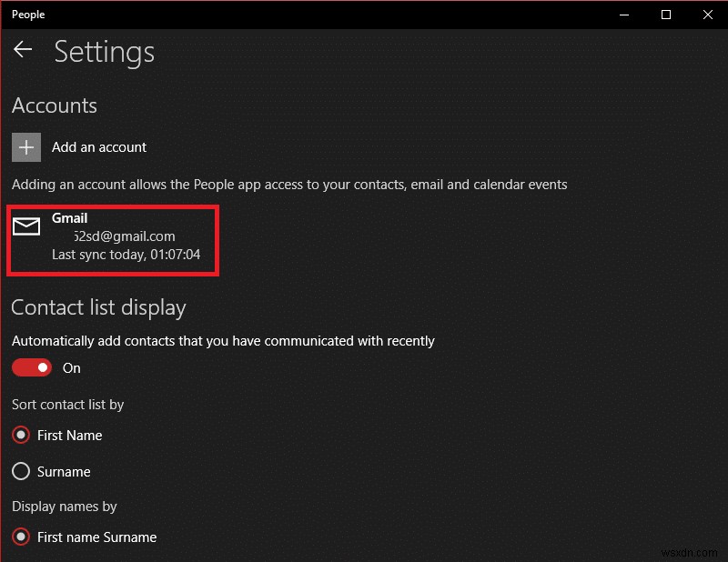Minimize the People window
The width and height of the screenshot is (728, 562).
pyautogui.click(x=624, y=15)
